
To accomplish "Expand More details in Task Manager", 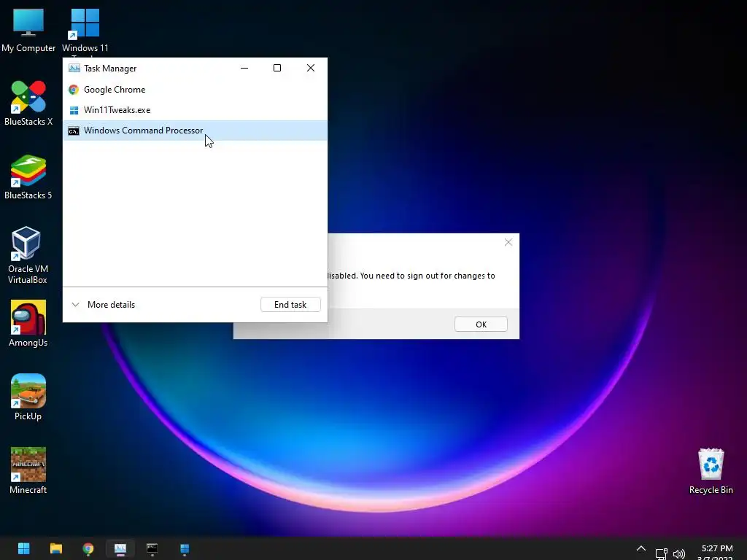I will click(104, 305).
